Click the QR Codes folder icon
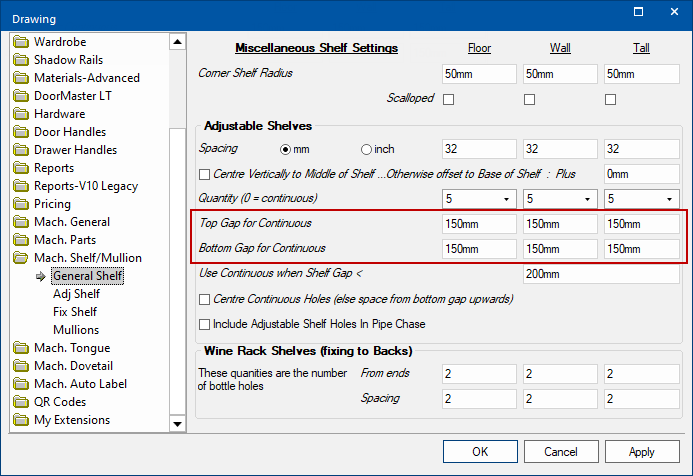 pos(21,402)
